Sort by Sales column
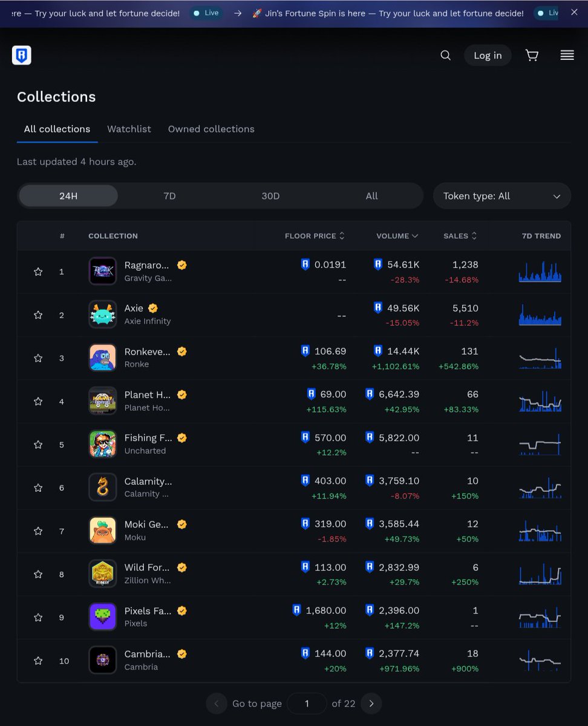 (x=460, y=236)
